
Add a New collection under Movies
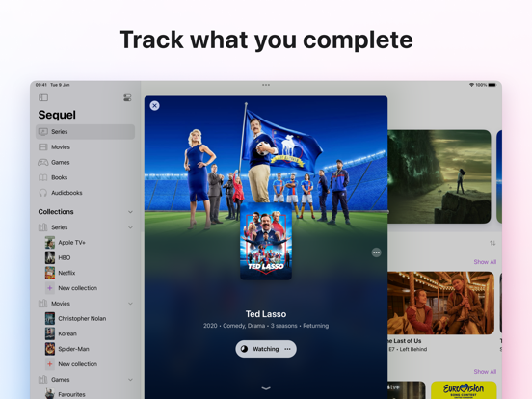[x=77, y=364]
